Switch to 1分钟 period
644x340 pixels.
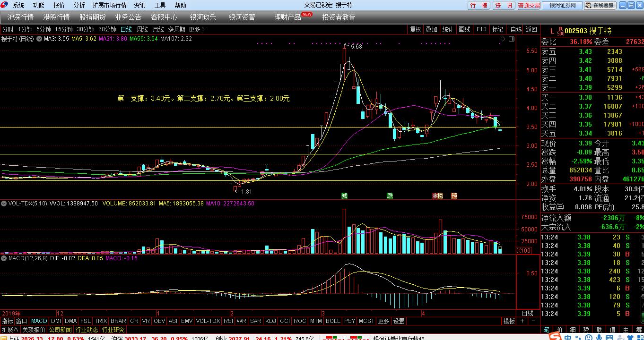click(x=25, y=29)
